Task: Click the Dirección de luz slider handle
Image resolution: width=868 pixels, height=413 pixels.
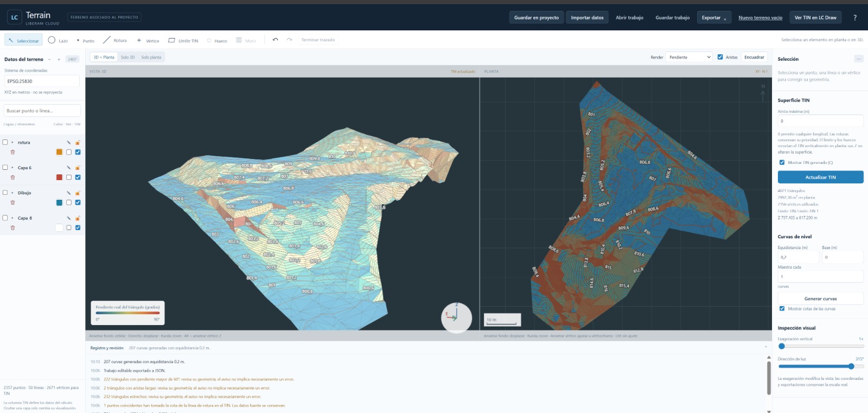Action: click(851, 366)
